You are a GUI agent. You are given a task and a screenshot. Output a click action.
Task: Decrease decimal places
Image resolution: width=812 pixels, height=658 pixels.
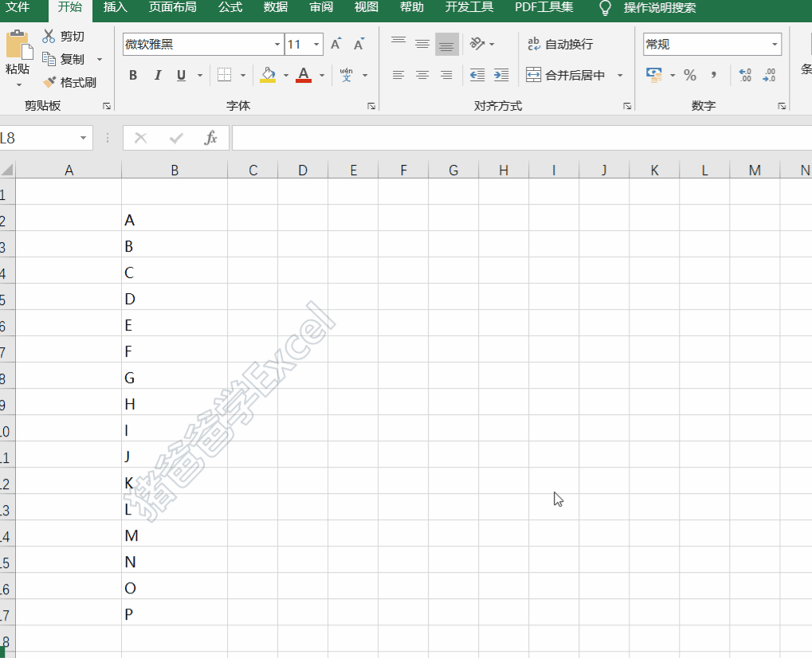tap(769, 75)
